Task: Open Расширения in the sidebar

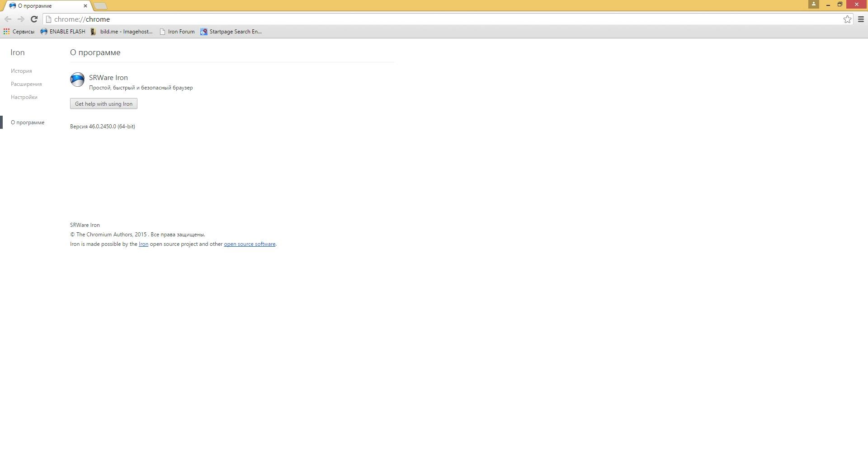Action: pos(26,84)
